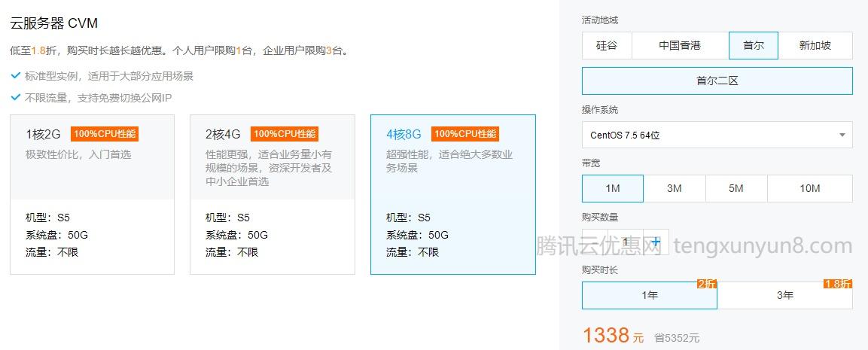Click the 1.8折 discount badge

point(838,284)
